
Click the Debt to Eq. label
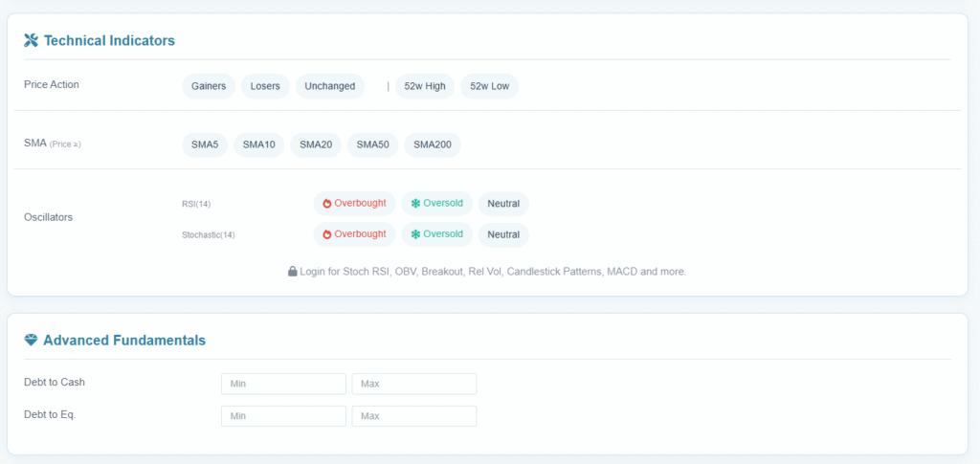(x=50, y=414)
